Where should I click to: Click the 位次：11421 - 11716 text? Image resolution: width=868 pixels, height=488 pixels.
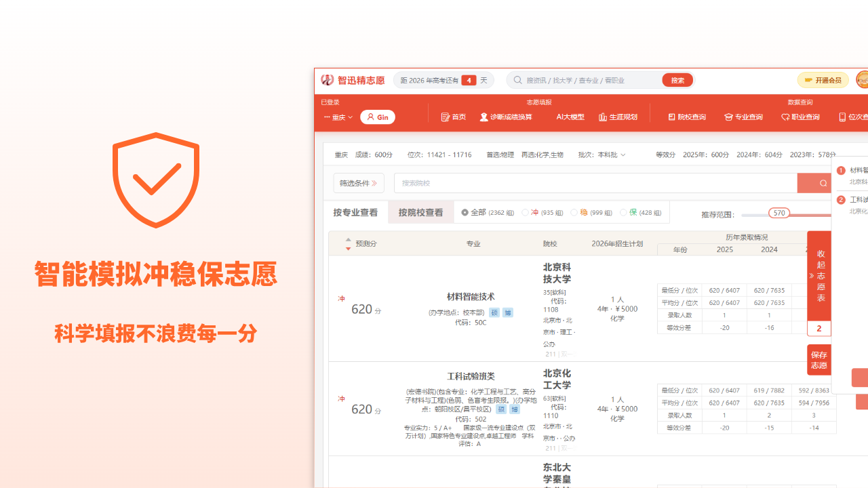coord(439,155)
